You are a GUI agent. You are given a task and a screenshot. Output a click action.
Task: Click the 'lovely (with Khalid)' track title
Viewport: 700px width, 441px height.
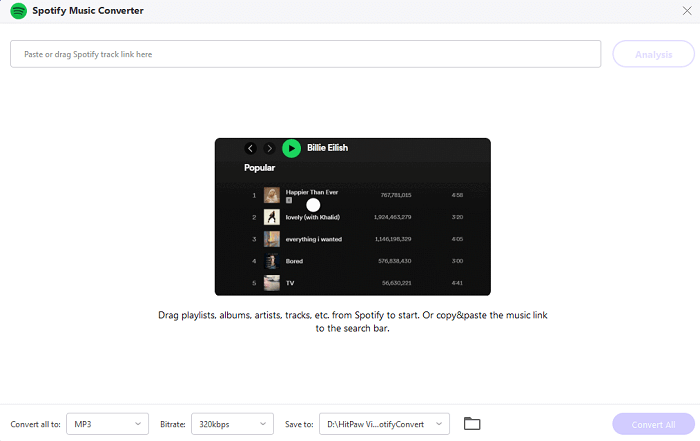tap(312, 217)
